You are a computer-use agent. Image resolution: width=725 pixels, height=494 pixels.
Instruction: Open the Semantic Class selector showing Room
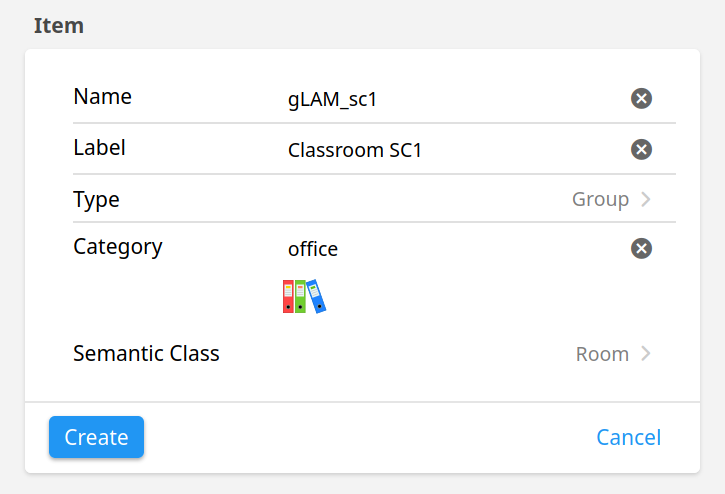pos(375,354)
